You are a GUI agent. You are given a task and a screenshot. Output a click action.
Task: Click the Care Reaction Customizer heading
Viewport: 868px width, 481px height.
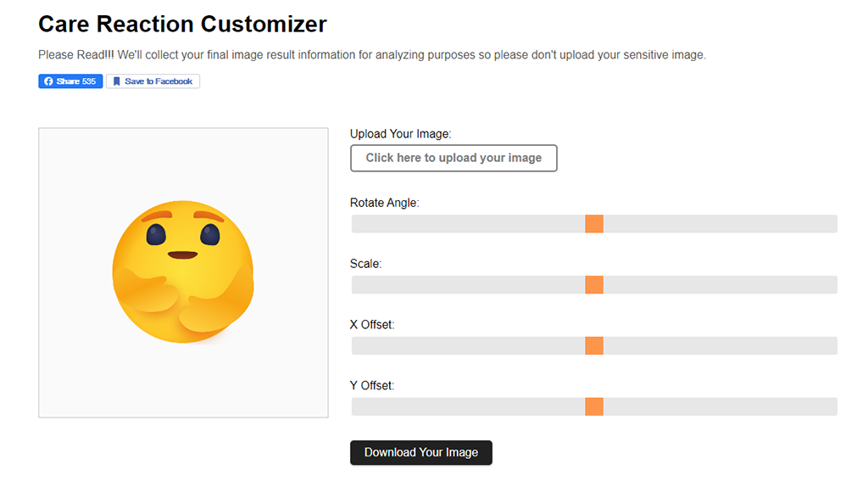pyautogui.click(x=183, y=25)
